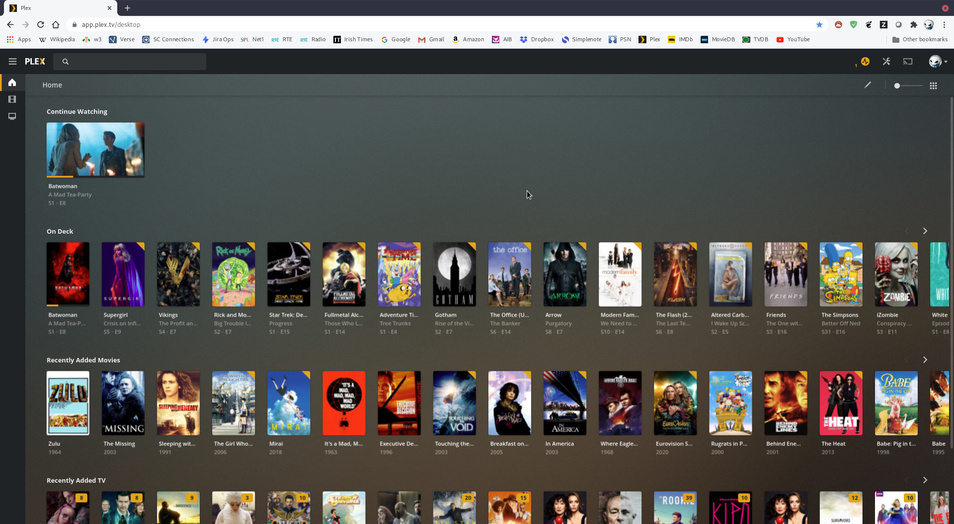This screenshot has height=524, width=954.
Task: Open the Cast player icon
Action: 908,61
